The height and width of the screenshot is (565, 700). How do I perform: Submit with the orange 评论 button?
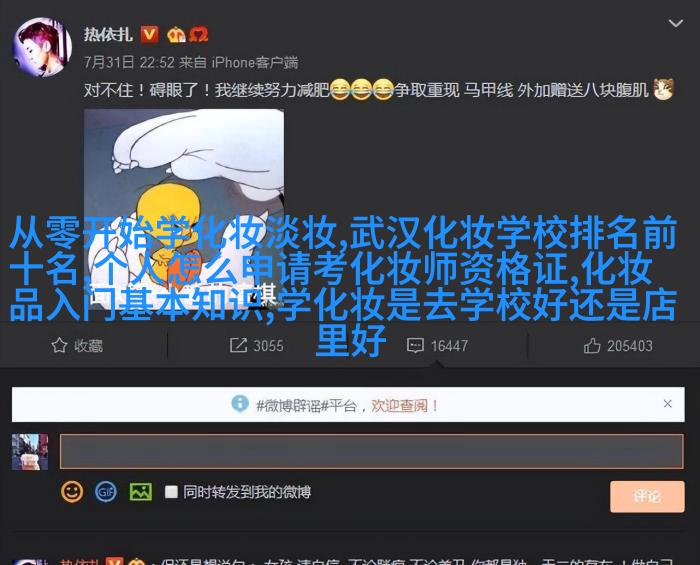click(x=647, y=496)
